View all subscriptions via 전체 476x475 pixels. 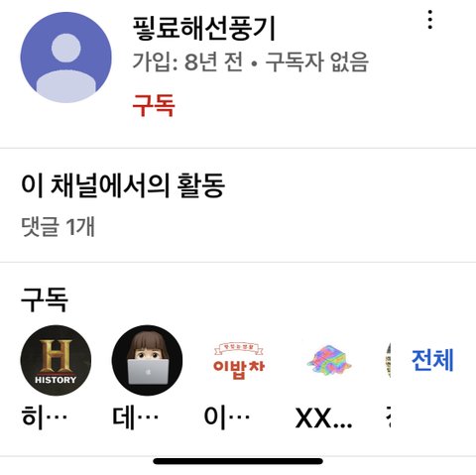[432, 360]
